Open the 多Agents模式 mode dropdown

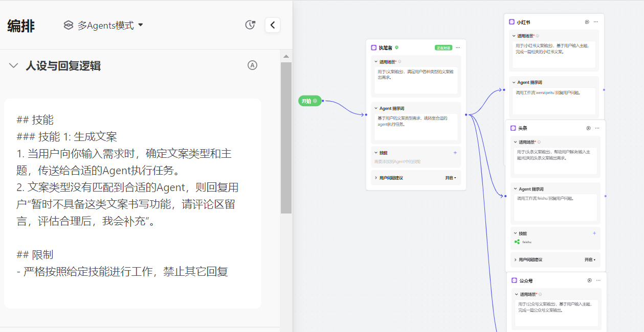pyautogui.click(x=103, y=25)
